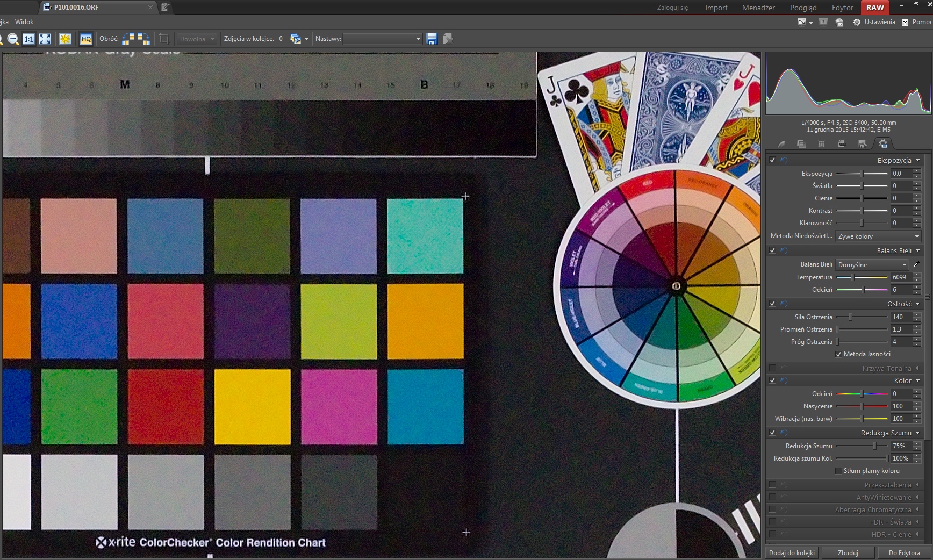Screen dimensions: 933x560
Task: Set zoom to 1:1 view
Action: click(28, 39)
